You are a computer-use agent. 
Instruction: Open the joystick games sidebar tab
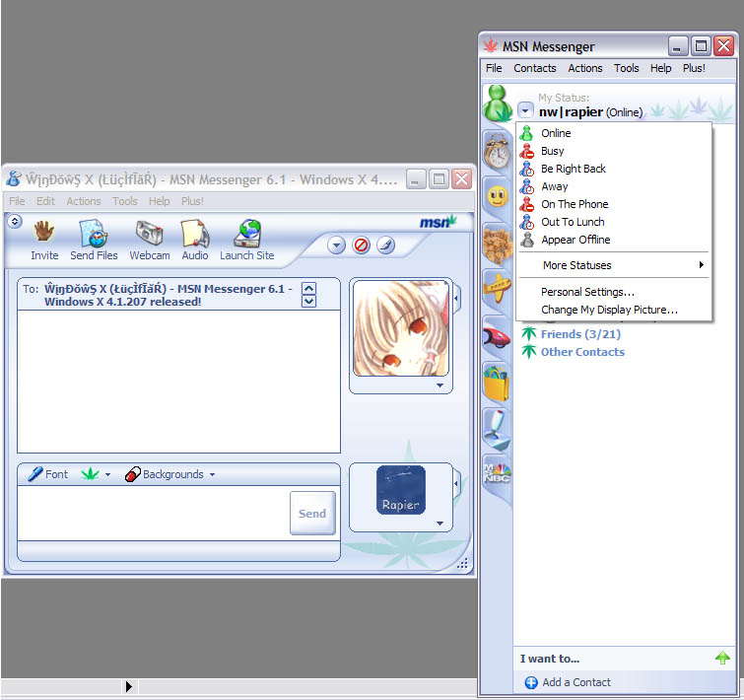point(497,430)
